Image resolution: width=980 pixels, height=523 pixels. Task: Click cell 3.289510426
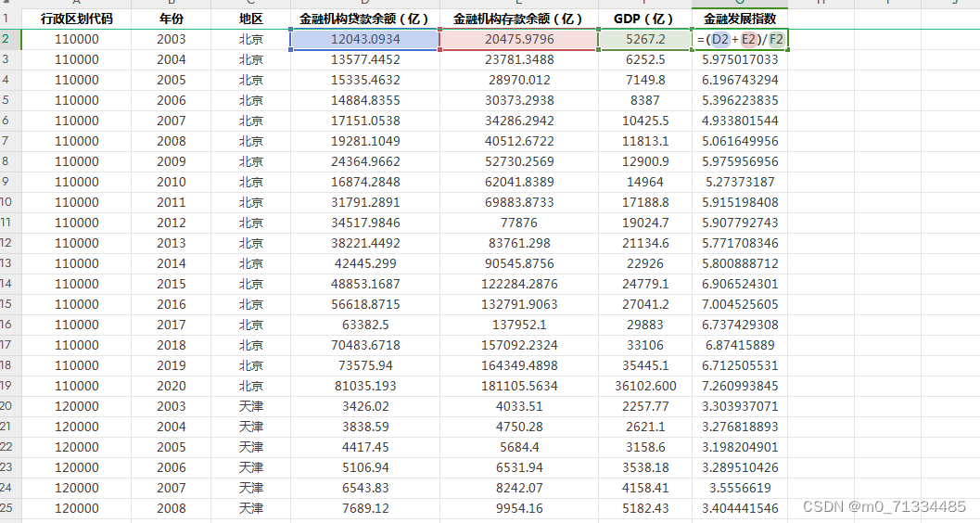click(x=740, y=467)
